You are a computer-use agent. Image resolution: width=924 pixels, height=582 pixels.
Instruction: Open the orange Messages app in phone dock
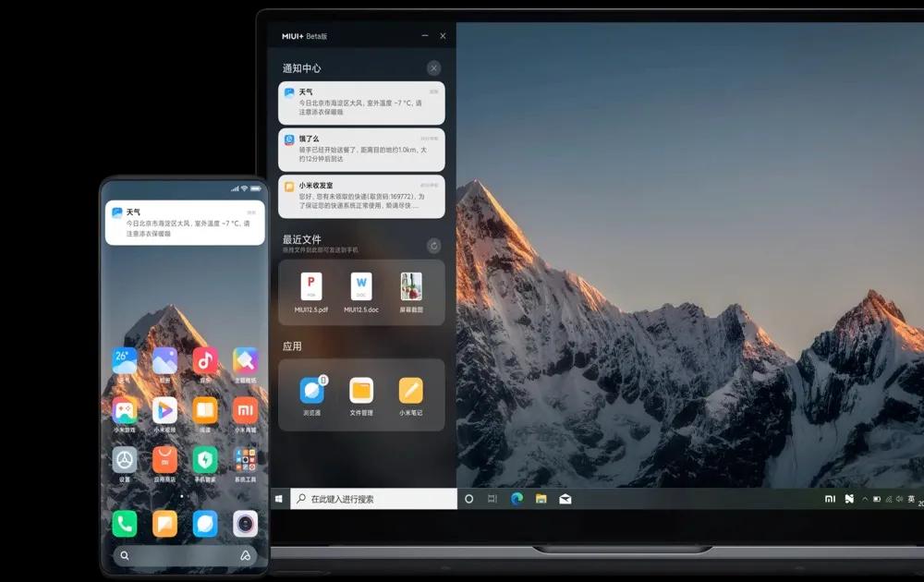point(165,524)
